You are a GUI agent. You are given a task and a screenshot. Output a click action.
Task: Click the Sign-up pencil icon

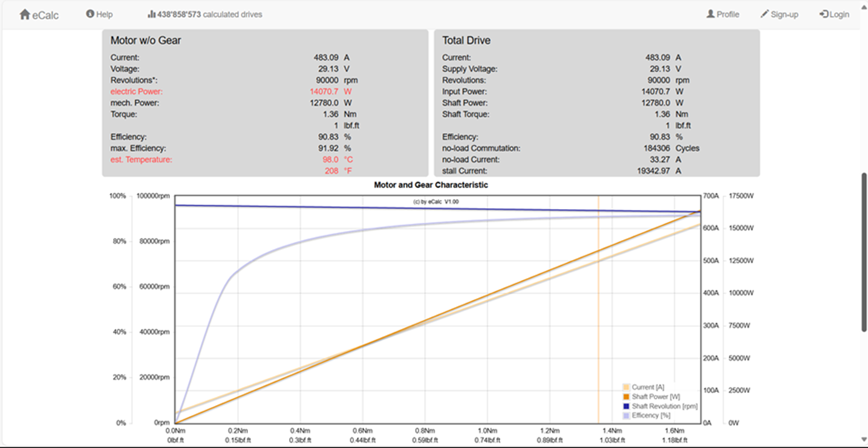coord(765,14)
